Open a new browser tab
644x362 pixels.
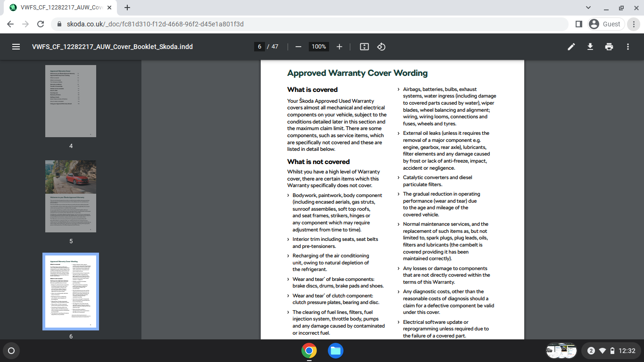(127, 8)
